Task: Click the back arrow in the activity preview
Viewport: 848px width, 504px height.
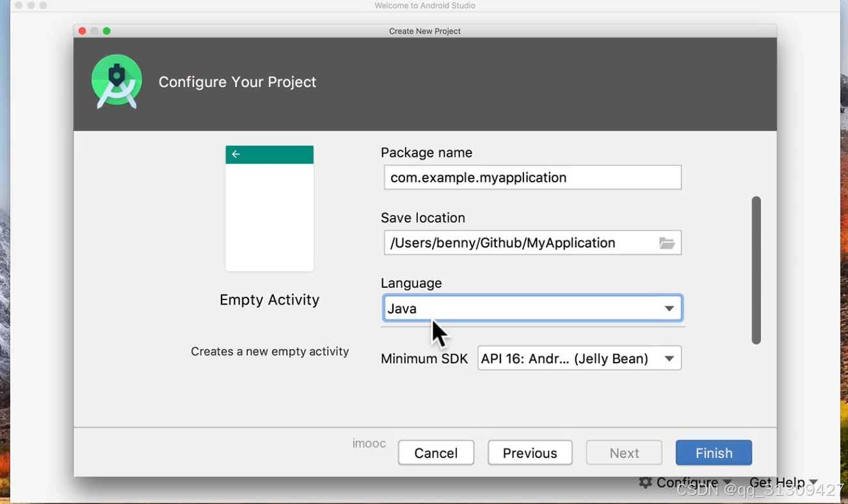Action: [x=236, y=154]
